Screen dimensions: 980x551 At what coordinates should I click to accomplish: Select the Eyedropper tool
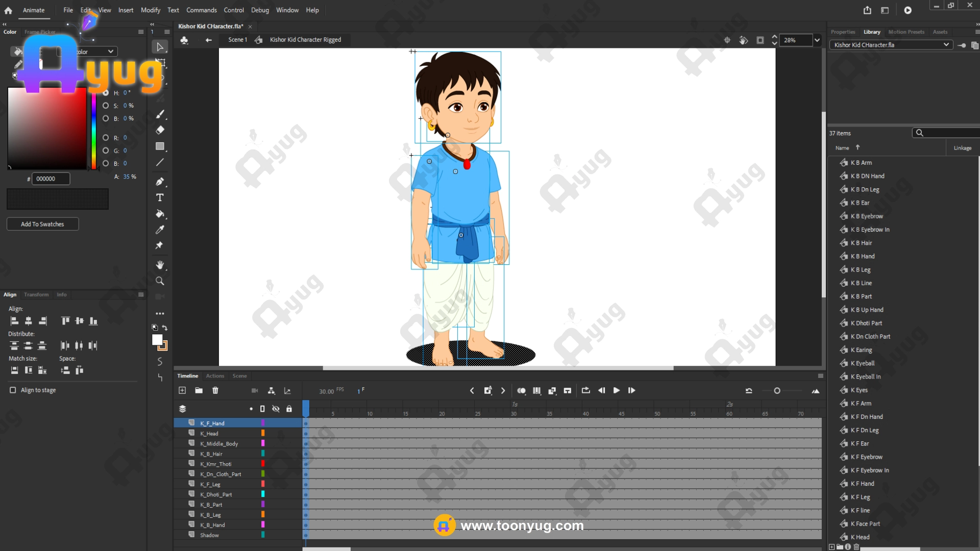click(x=160, y=230)
